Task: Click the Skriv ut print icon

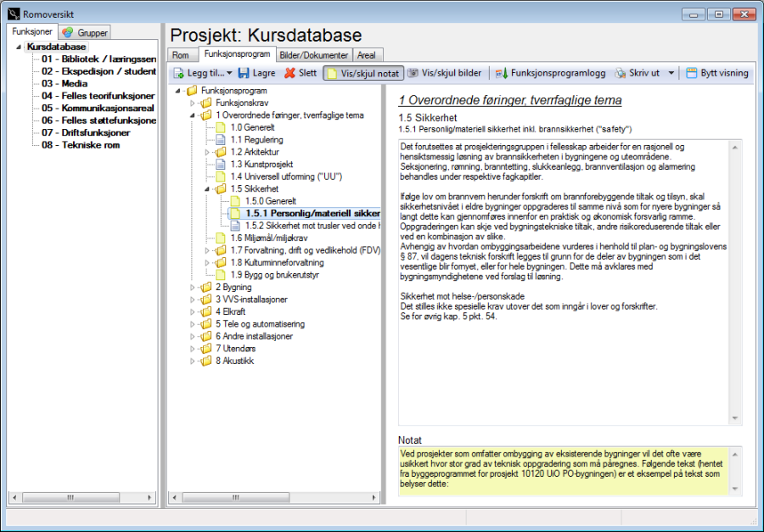Action: point(621,73)
